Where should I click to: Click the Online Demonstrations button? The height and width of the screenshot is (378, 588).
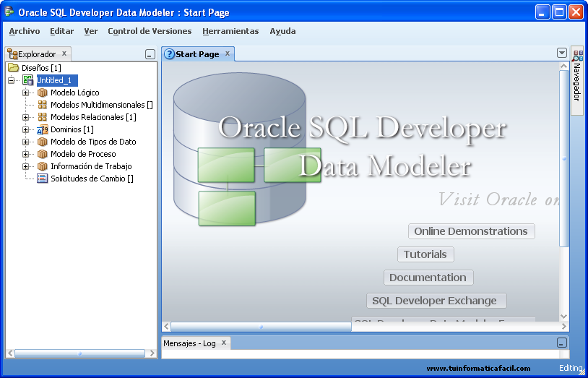(x=472, y=231)
